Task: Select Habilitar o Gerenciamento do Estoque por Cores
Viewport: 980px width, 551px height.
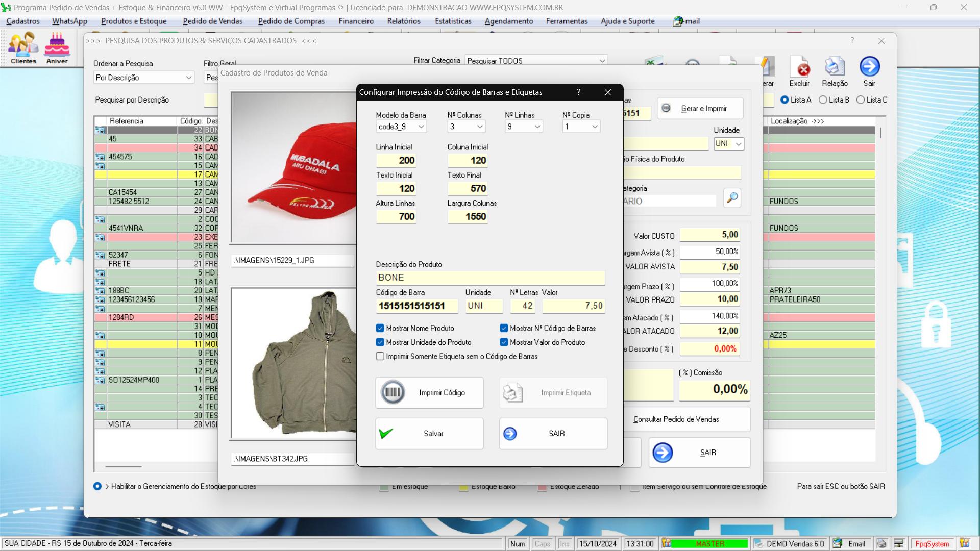Action: click(x=97, y=486)
